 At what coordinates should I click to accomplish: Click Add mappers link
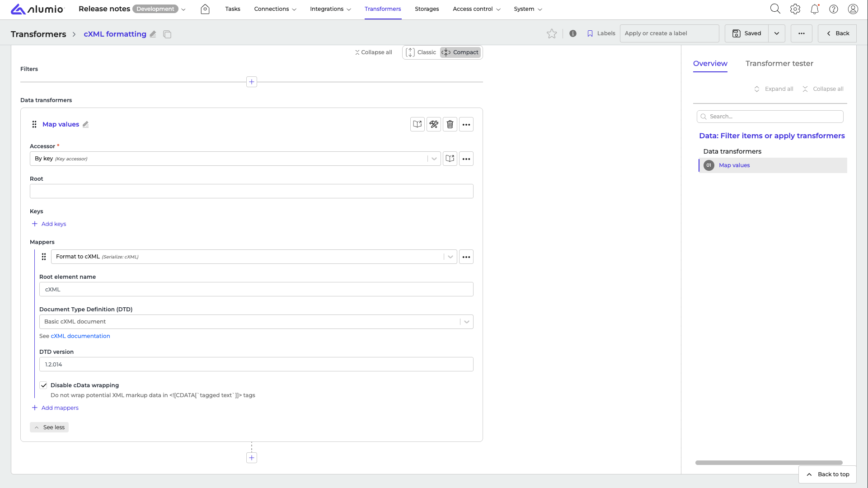pyautogui.click(x=55, y=408)
